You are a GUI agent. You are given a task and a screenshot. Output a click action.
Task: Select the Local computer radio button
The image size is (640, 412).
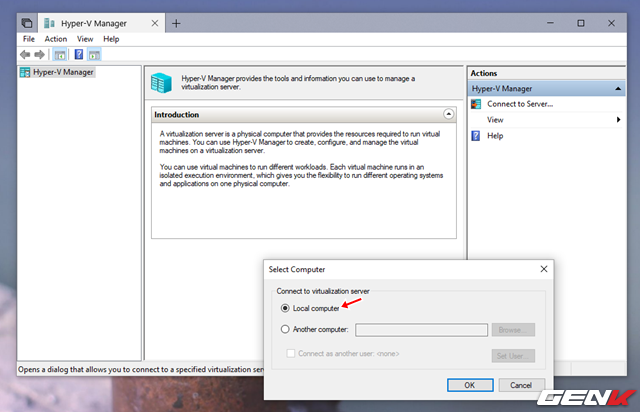coord(285,308)
